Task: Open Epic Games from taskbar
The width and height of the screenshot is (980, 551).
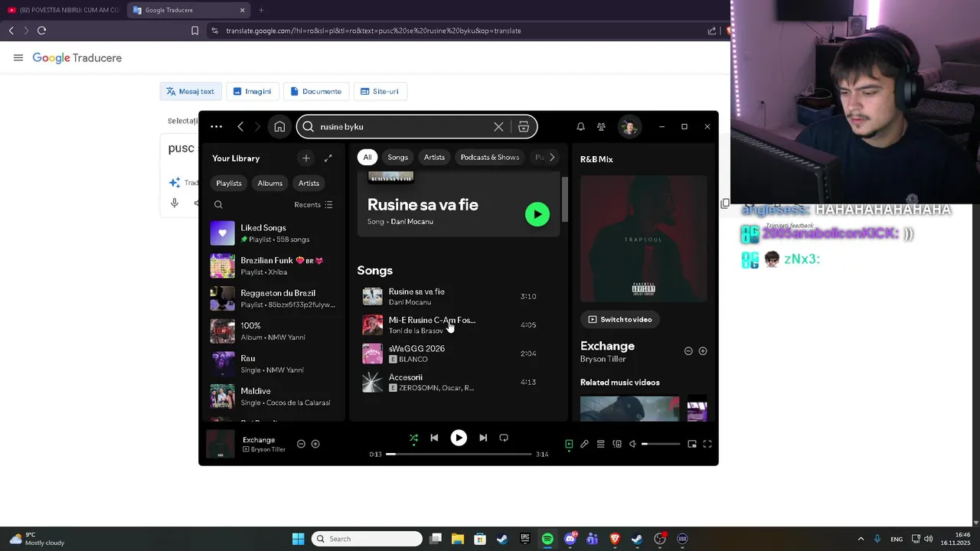Action: (x=525, y=539)
